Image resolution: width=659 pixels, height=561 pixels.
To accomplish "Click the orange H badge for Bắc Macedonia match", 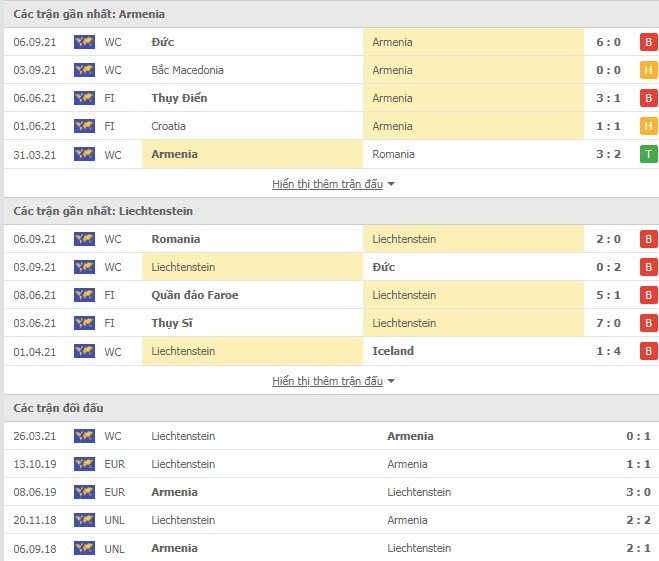I will (x=648, y=70).
